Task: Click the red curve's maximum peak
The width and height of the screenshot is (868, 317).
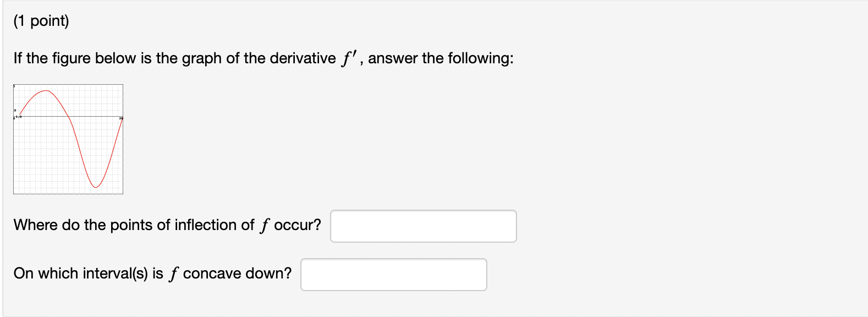Action: (x=46, y=91)
